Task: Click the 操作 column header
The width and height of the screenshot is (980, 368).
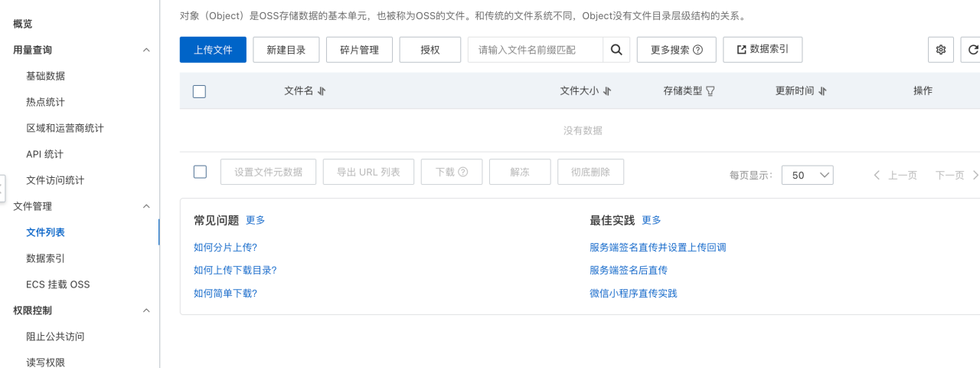Action: (x=923, y=90)
